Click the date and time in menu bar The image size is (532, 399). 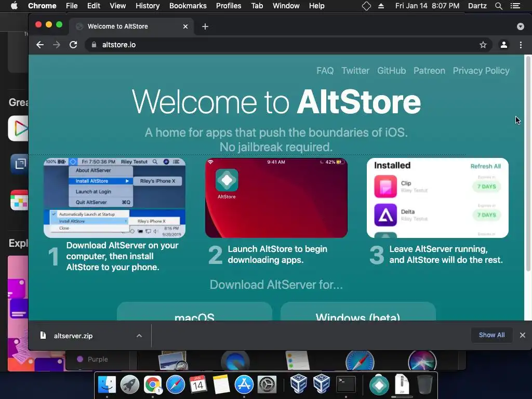427,6
